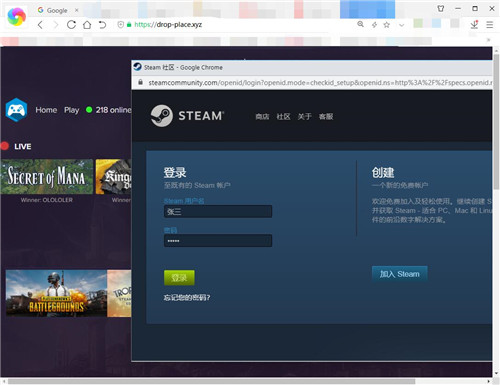Screen dimensions: 500x385
Task: Open the Kingdom game thumbnail
Action: click(113, 177)
